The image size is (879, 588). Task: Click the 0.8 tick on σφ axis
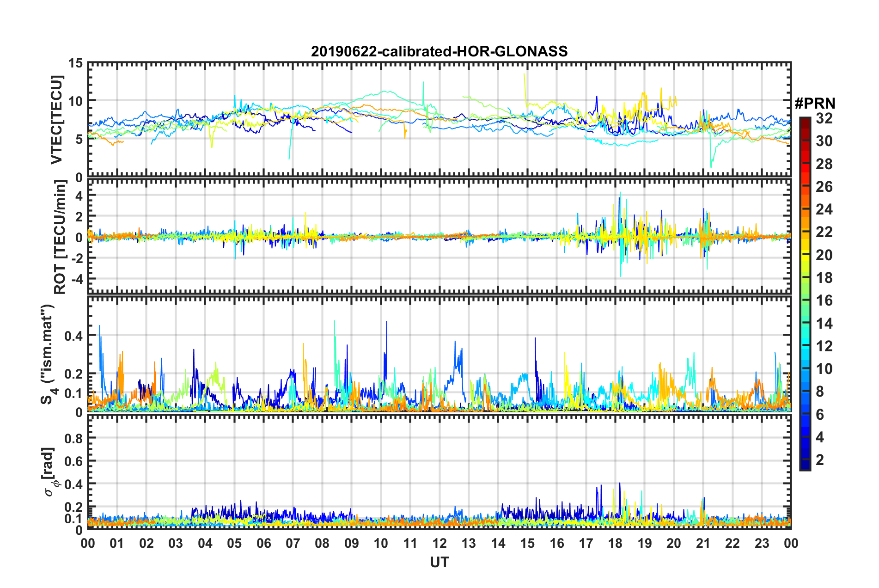coord(73,438)
